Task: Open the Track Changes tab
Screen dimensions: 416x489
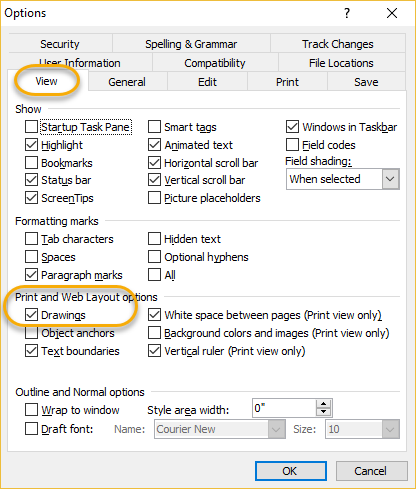Action: [338, 44]
